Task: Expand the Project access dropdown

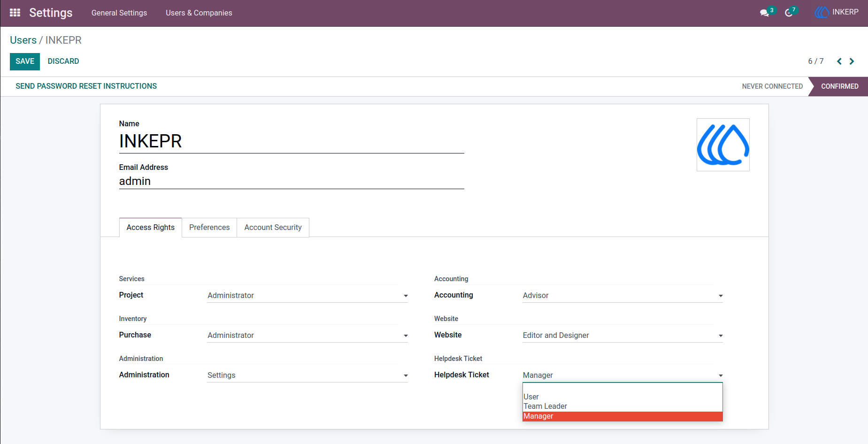Action: click(307, 295)
